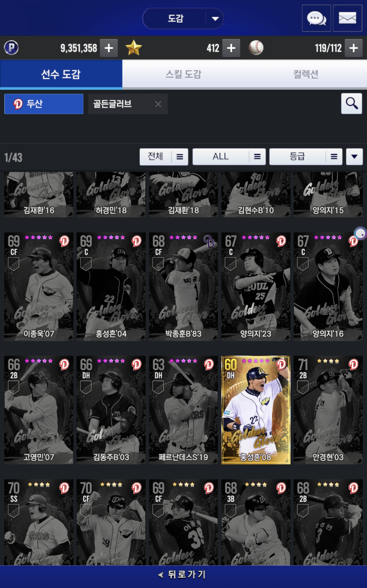This screenshot has width=367, height=588.
Task: Switch to the 컬렉션 tab
Action: click(306, 74)
